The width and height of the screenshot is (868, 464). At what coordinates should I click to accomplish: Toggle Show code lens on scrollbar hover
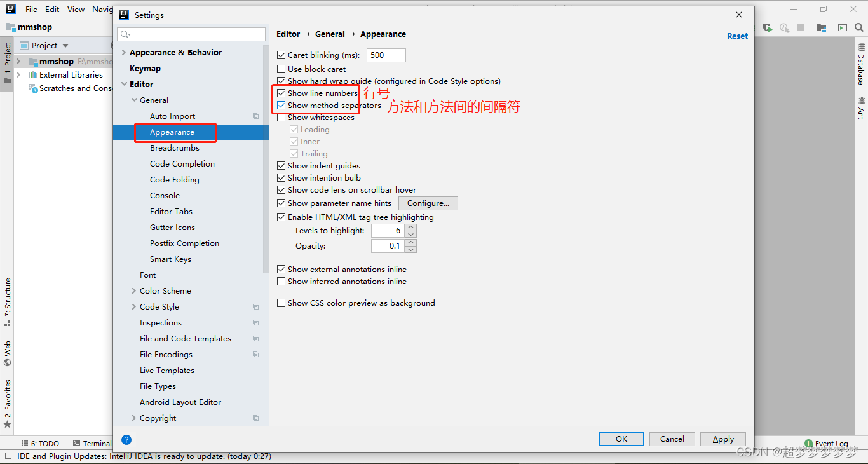pos(281,189)
